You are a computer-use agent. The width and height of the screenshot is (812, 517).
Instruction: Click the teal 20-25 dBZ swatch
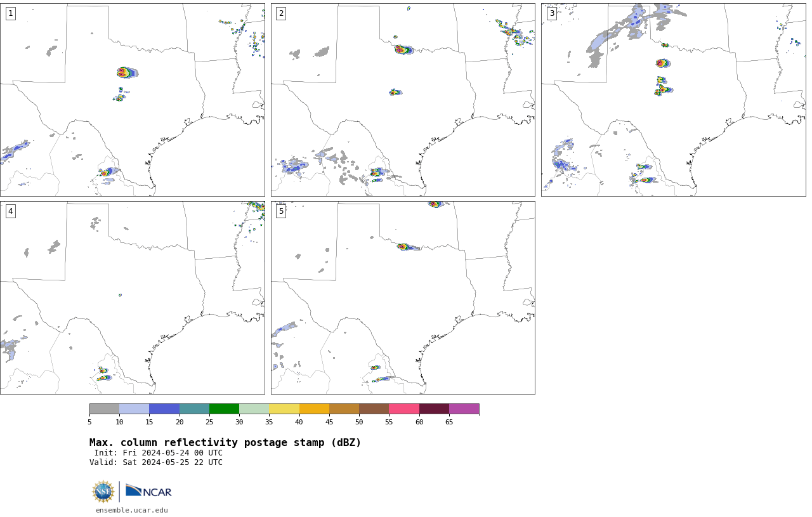click(194, 409)
